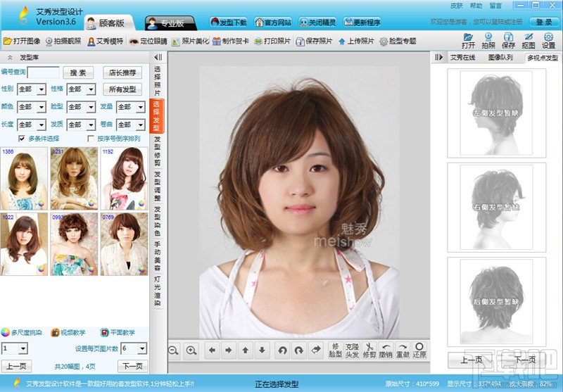Move hairstyle left with the left arrow
Viewport: 563px width, 392px height.
(212, 350)
